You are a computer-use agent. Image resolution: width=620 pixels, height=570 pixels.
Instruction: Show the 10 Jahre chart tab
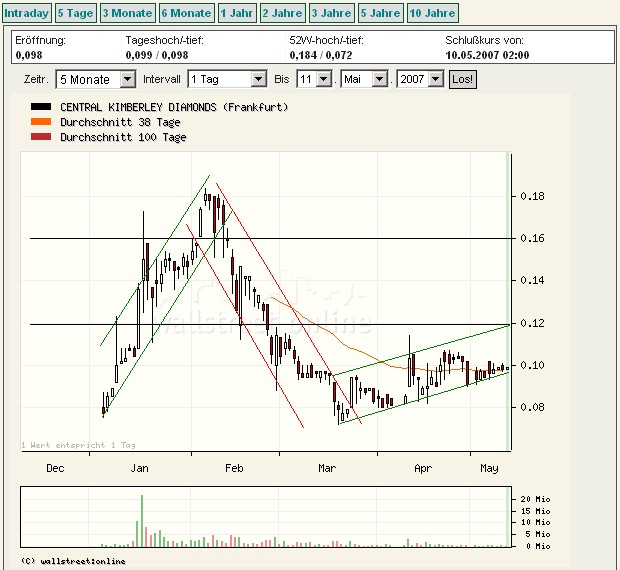[432, 13]
